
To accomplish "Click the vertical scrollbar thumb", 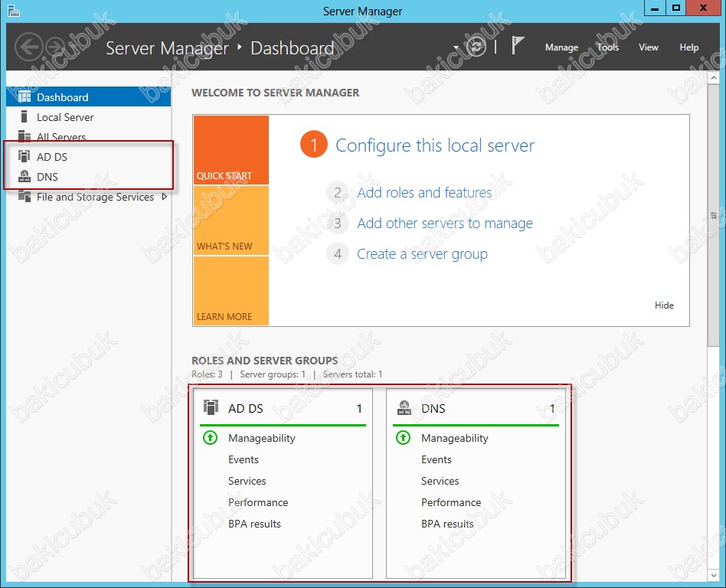I will click(714, 215).
